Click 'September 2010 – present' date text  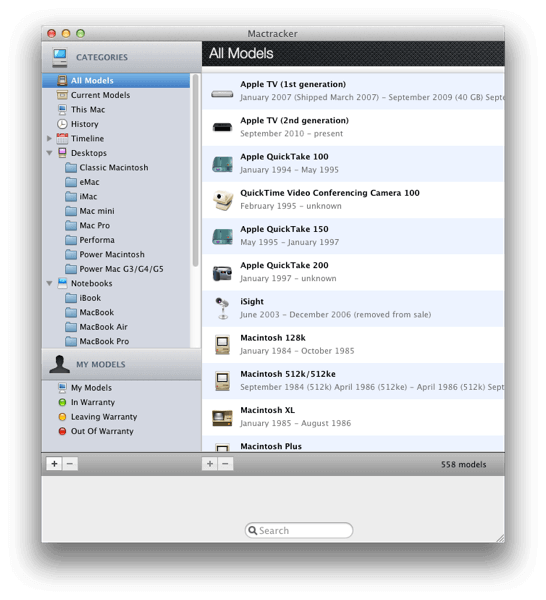(291, 134)
